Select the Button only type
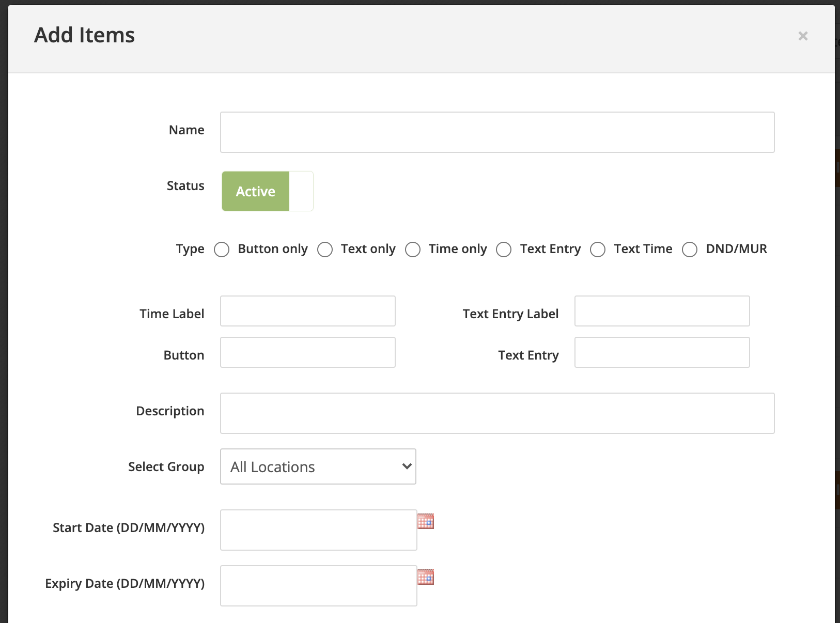Image resolution: width=840 pixels, height=623 pixels. point(222,249)
